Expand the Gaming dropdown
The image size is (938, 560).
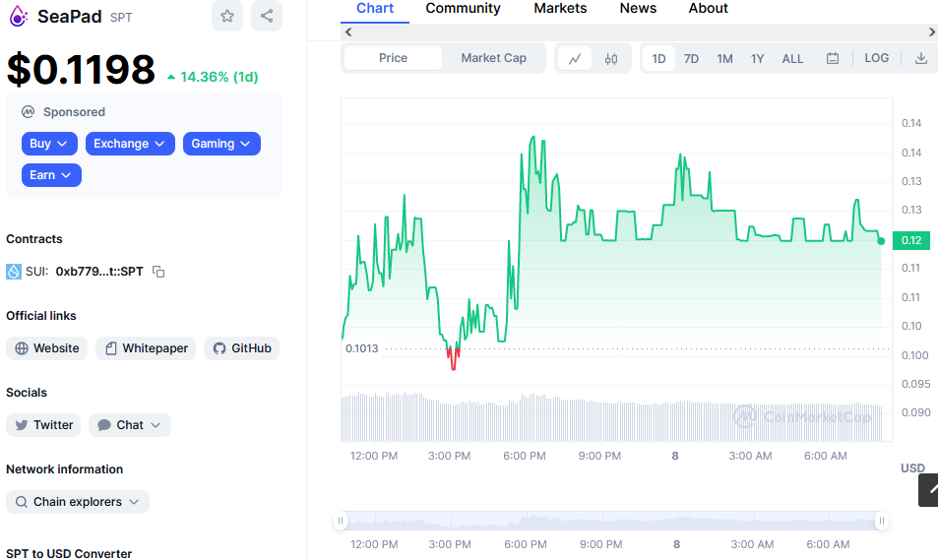pos(221,144)
